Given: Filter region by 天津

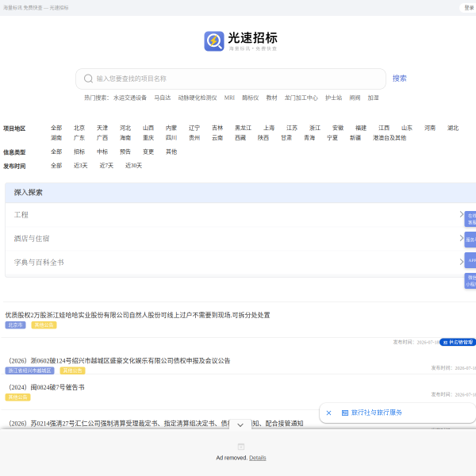Looking at the screenshot, I should coord(102,128).
